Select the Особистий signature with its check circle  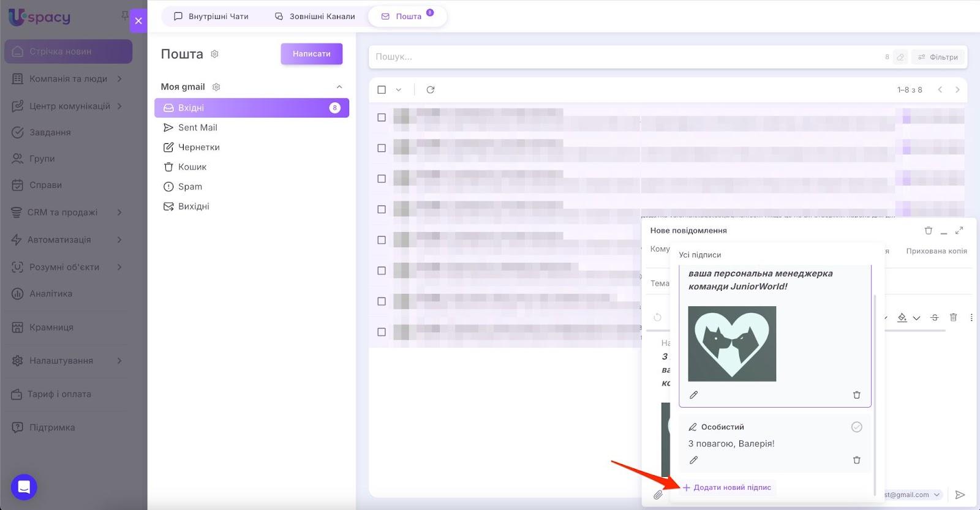pos(857,427)
